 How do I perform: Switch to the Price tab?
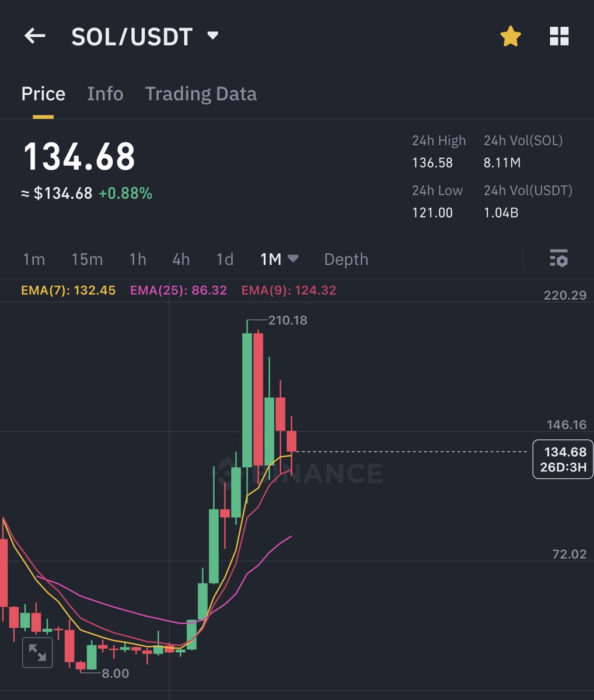click(x=43, y=94)
